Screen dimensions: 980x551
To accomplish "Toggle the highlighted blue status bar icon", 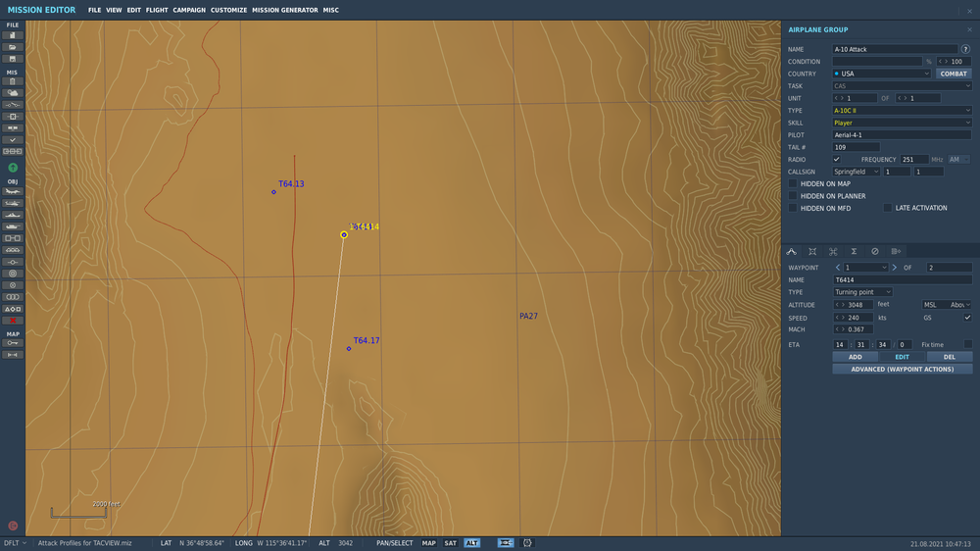I will (506, 543).
